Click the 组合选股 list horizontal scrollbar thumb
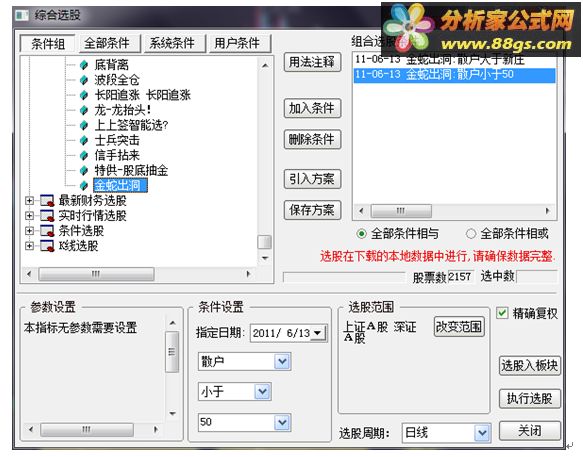The height and width of the screenshot is (457, 583). coord(401,211)
